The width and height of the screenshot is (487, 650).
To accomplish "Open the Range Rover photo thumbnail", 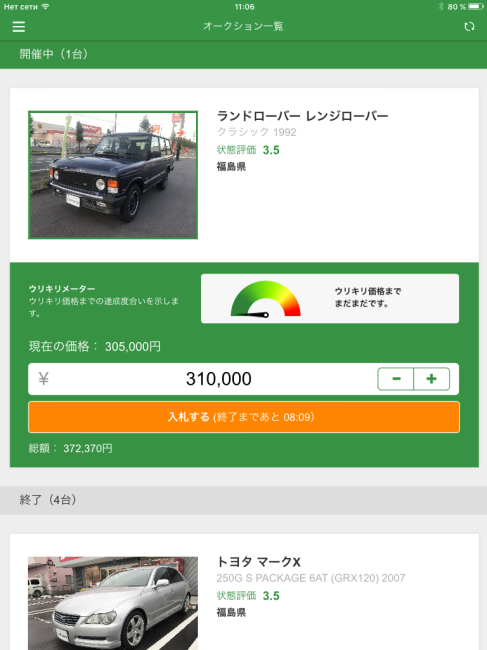I will (x=113, y=175).
